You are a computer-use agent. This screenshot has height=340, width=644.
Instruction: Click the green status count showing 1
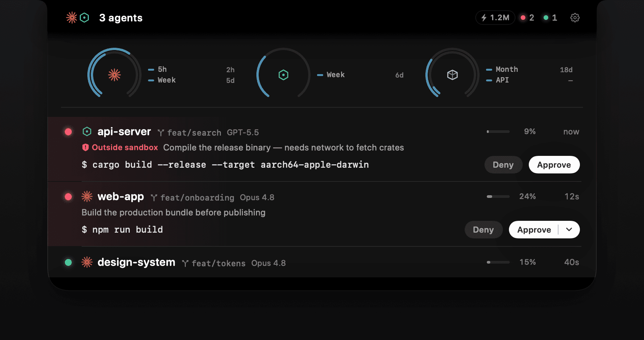[550, 18]
